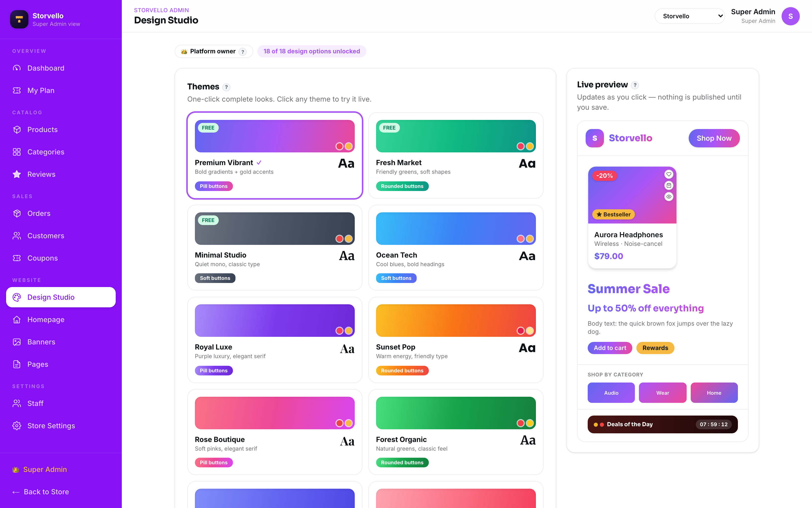812x508 pixels.
Task: Open help tooltip next to Platform owner
Action: pyautogui.click(x=243, y=52)
